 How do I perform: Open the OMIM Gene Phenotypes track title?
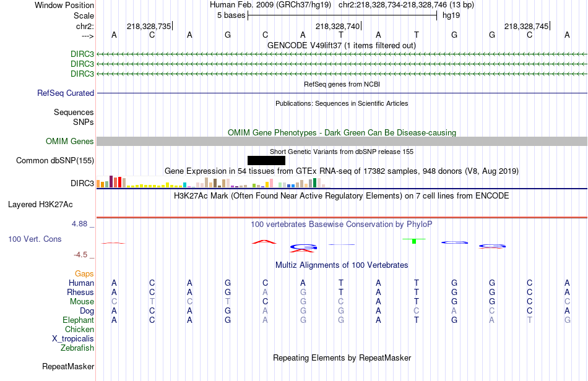click(342, 132)
